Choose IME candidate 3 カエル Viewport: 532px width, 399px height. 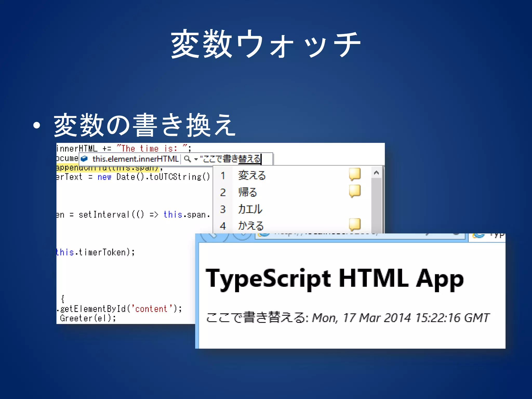tap(250, 209)
